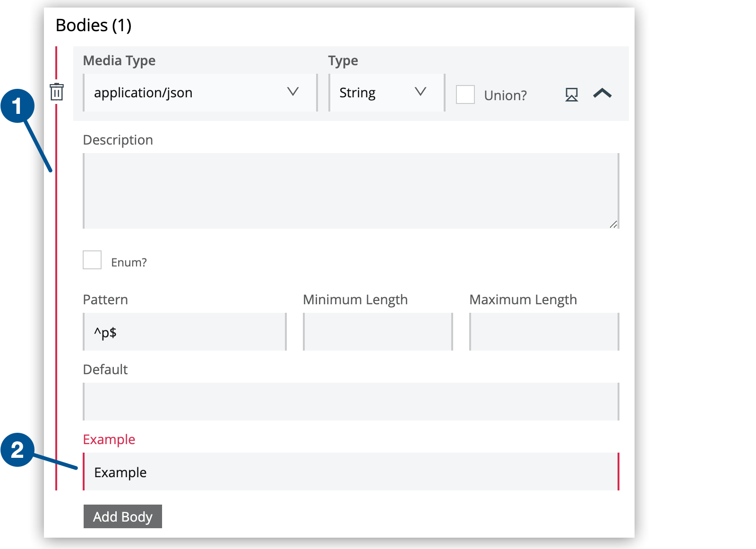The height and width of the screenshot is (549, 756).
Task: Tick the Enum? checkbox
Action: 92,260
